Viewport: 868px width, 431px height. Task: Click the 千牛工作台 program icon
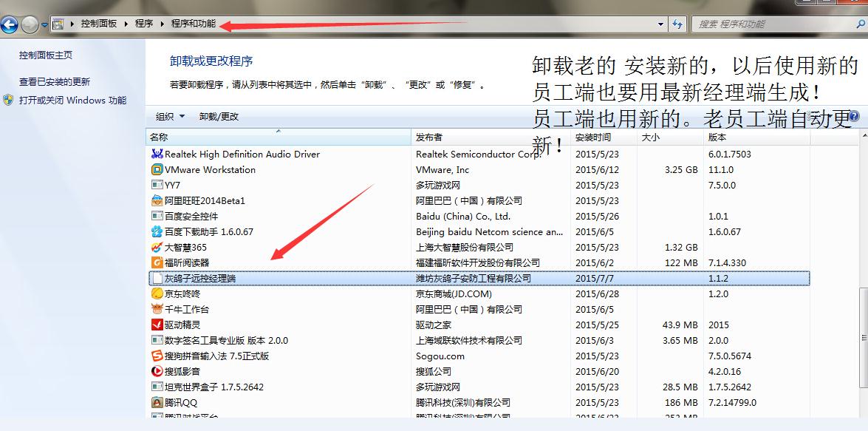pyautogui.click(x=157, y=309)
